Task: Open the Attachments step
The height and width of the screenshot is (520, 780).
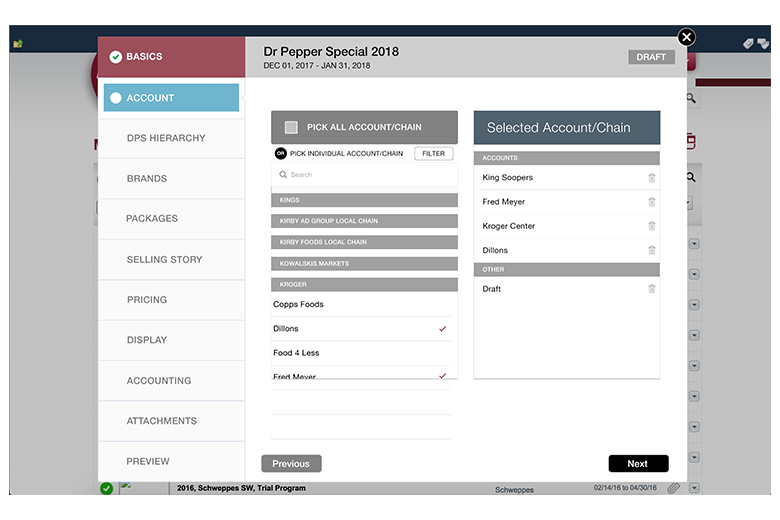Action: pos(171,421)
